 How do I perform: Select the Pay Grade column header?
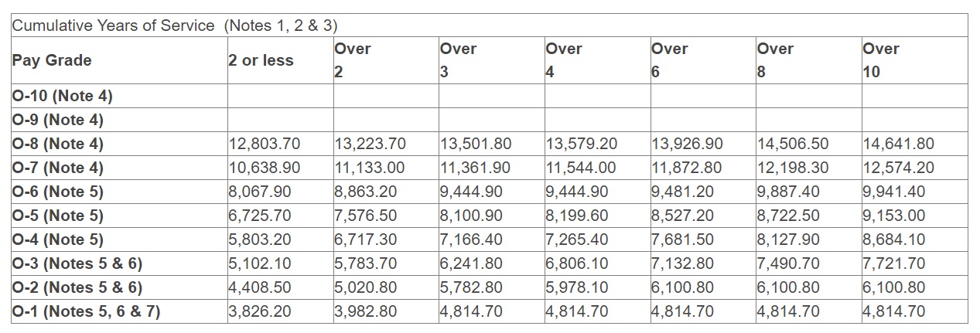tap(52, 60)
